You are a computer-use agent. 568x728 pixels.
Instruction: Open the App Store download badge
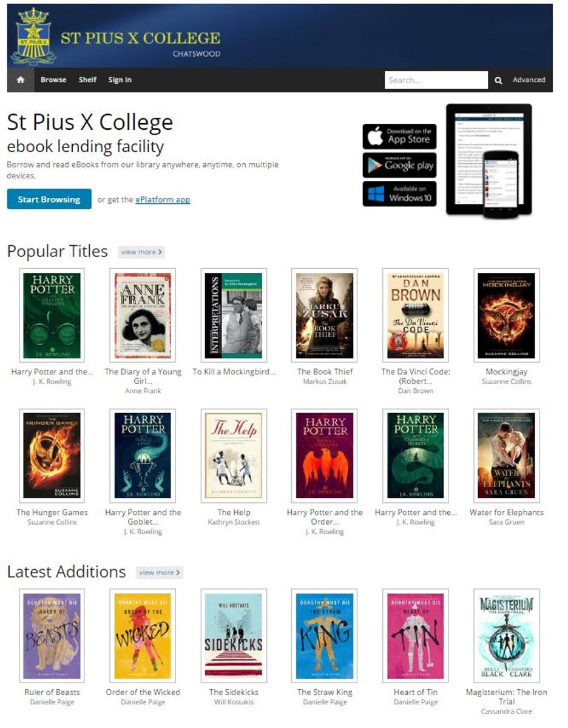click(399, 136)
